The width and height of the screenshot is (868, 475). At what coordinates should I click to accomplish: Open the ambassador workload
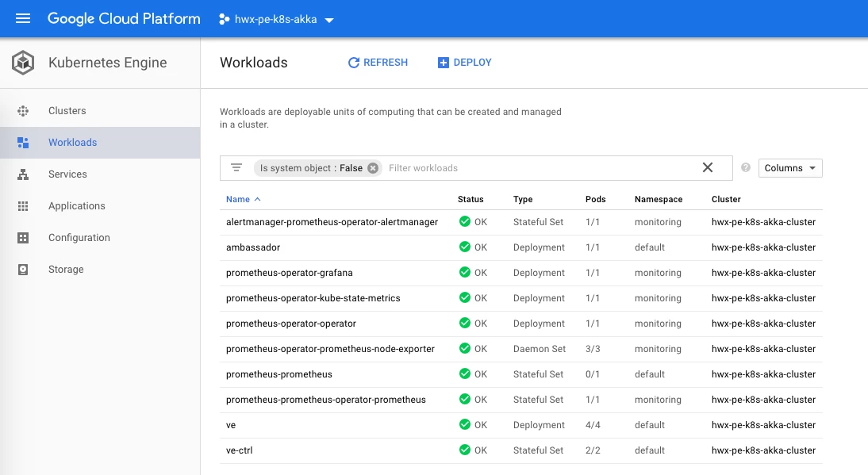tap(253, 247)
